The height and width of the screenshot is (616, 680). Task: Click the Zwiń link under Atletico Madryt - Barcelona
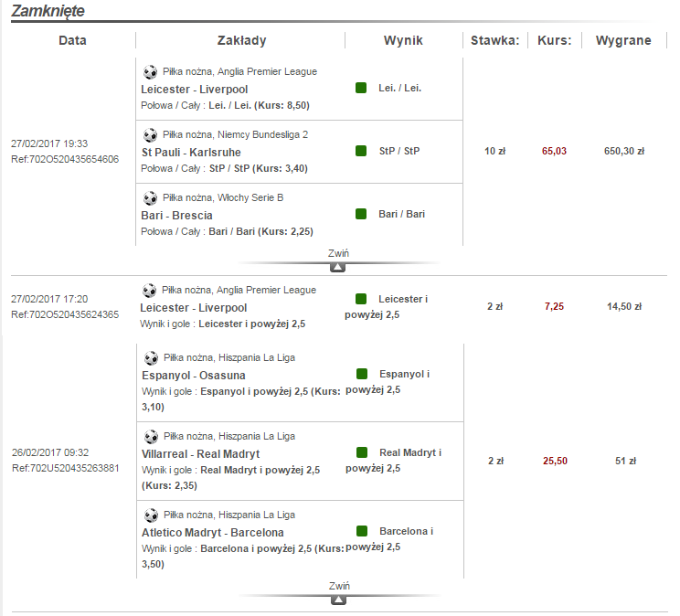338,586
